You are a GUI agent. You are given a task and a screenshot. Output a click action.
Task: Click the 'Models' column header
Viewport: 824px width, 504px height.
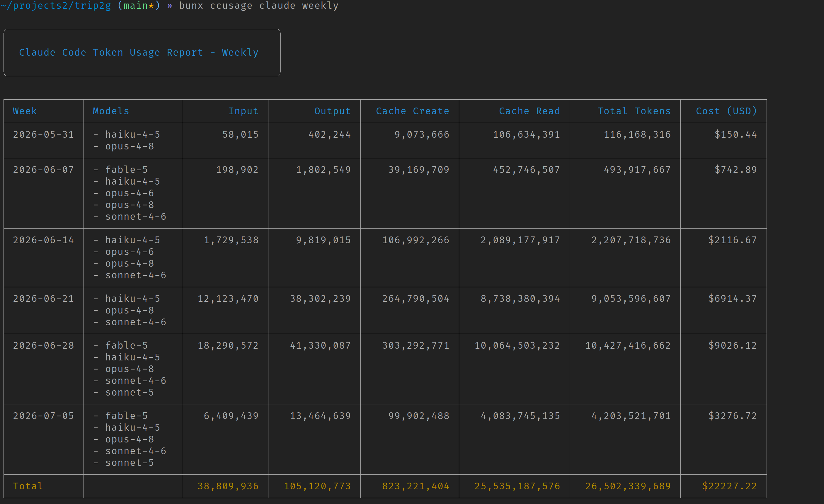click(x=111, y=111)
